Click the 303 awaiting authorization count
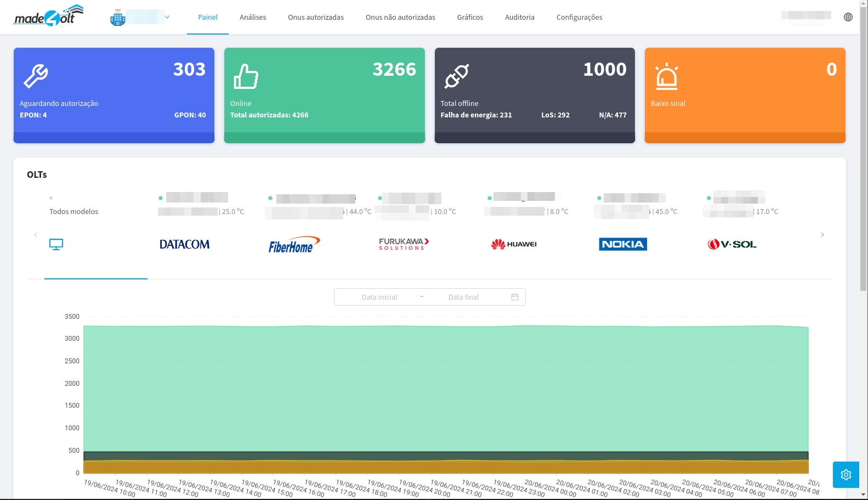The height and width of the screenshot is (500, 868). (x=189, y=69)
